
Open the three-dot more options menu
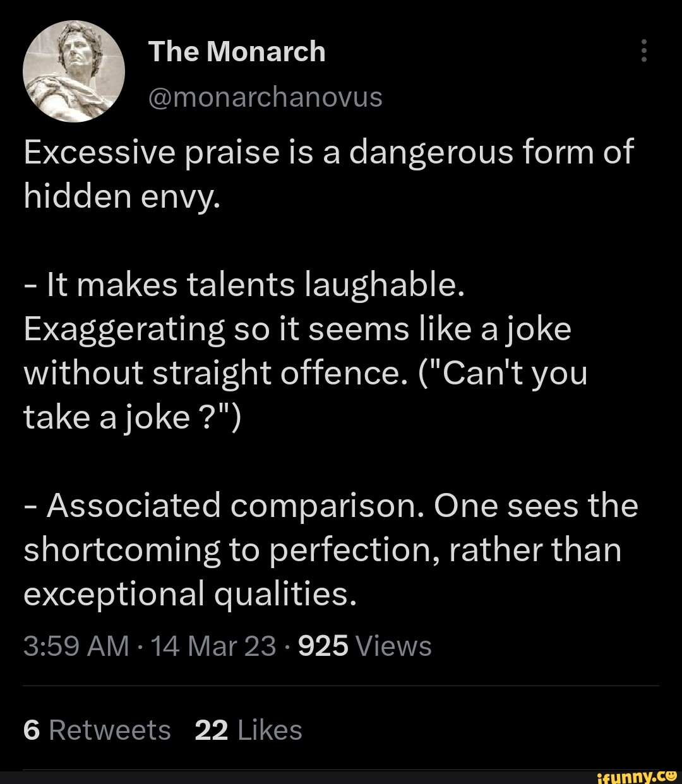click(x=644, y=50)
